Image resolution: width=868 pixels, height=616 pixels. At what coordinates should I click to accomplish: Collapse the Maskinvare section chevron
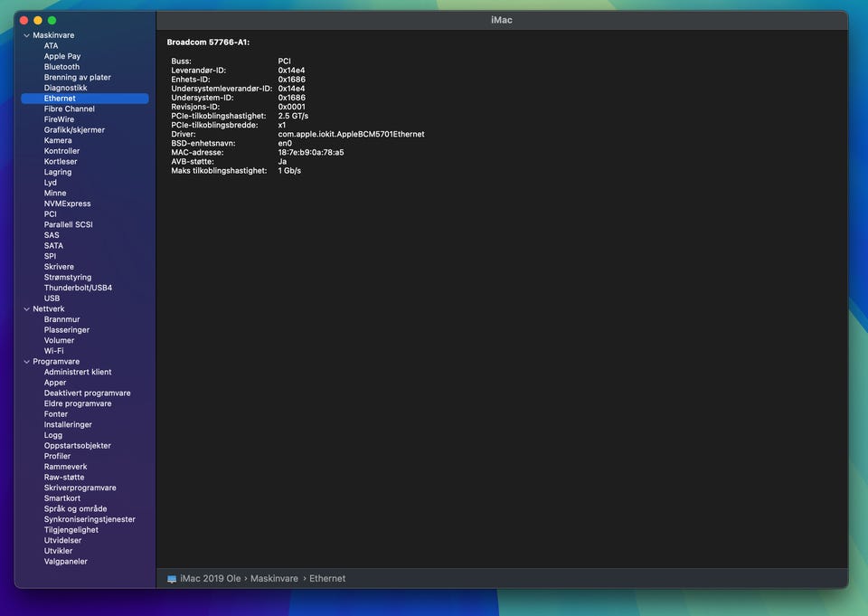pos(26,35)
